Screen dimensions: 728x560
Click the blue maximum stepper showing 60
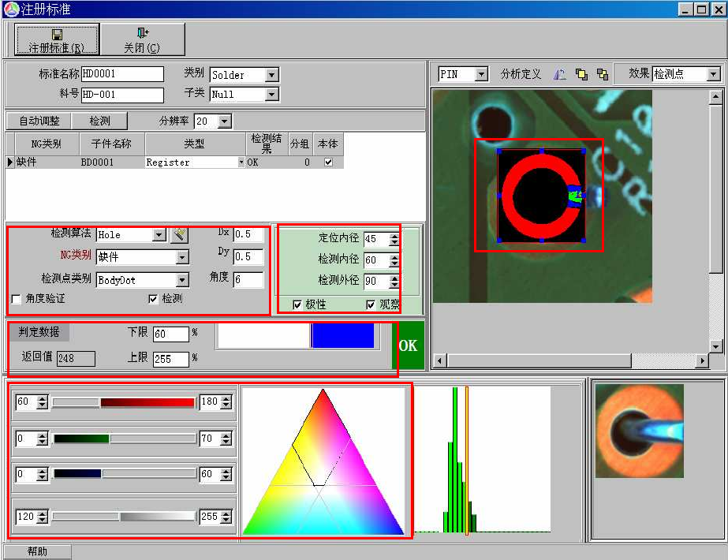tap(226, 474)
